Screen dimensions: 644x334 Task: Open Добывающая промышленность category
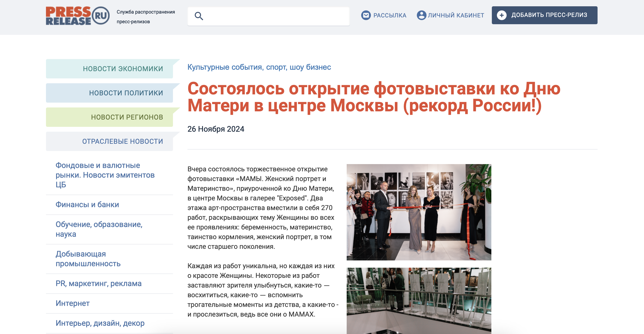click(88, 259)
